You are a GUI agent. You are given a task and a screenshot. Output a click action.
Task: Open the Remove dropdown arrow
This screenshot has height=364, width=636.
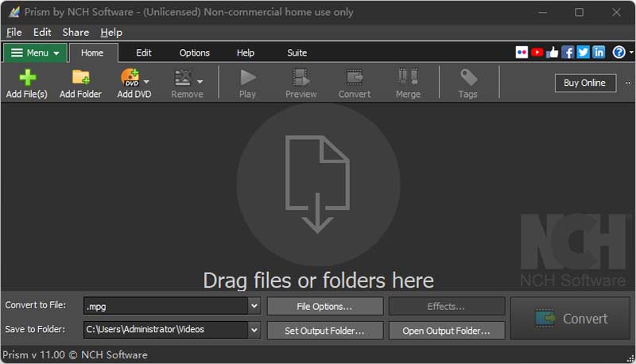coord(200,82)
